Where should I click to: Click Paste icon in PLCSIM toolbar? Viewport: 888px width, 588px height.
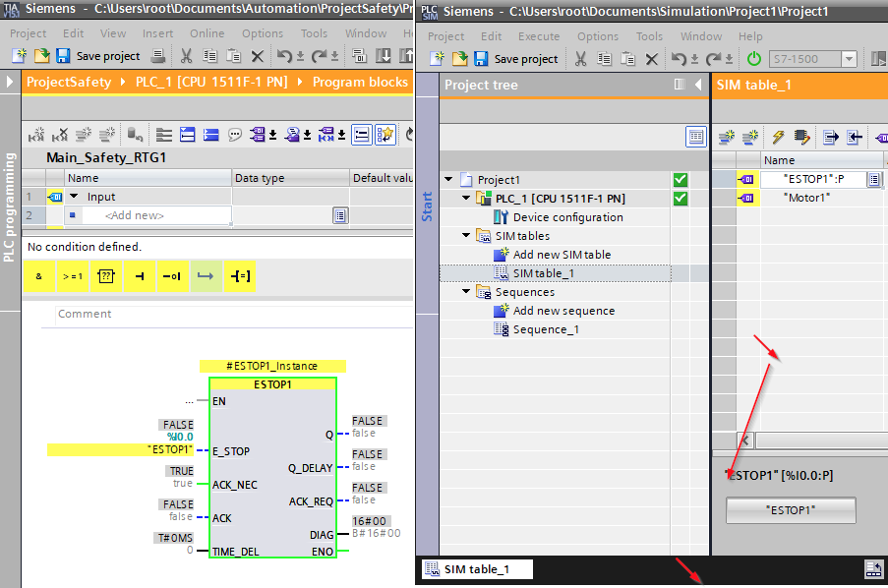[627, 58]
